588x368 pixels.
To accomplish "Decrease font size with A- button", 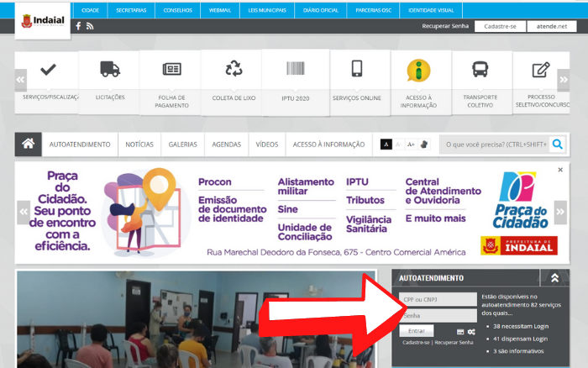I will pos(399,145).
